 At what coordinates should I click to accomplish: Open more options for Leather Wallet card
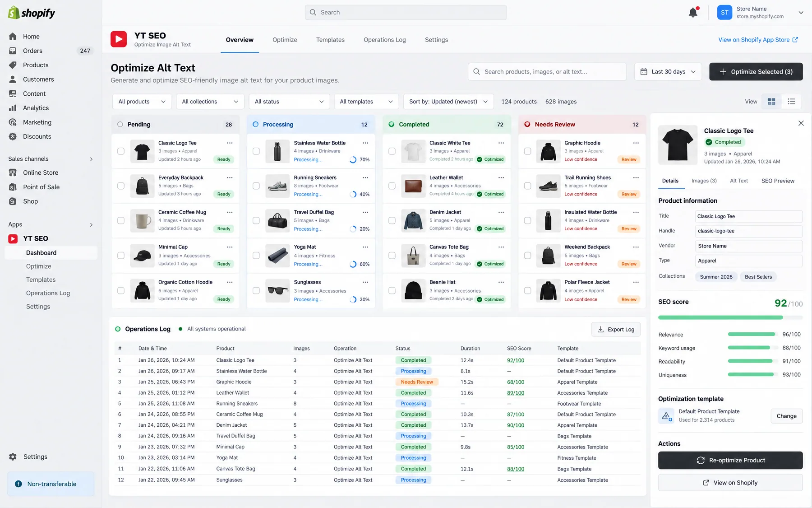click(x=501, y=178)
